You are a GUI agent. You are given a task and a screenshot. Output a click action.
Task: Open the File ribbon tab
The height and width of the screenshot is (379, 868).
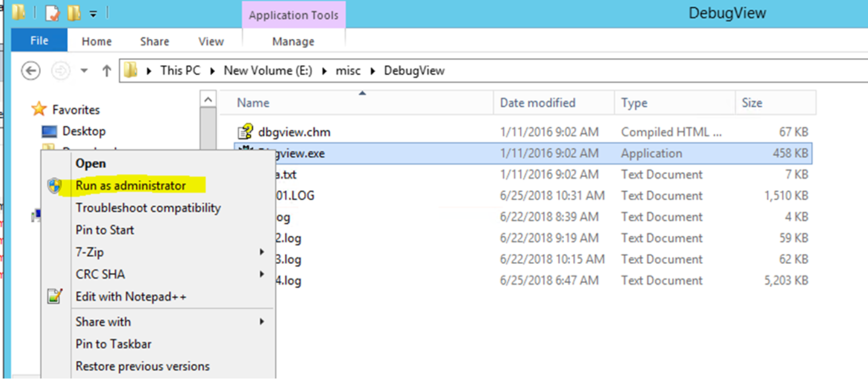tap(39, 40)
